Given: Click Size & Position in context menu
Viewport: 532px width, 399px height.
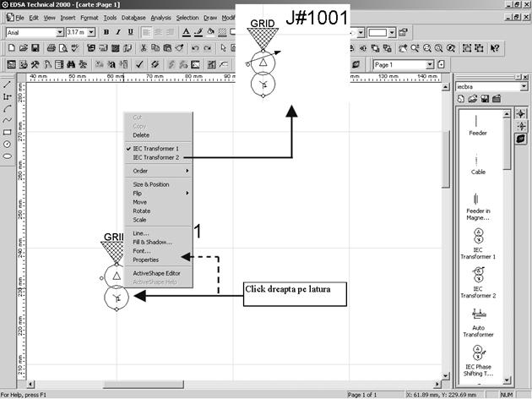Looking at the screenshot, I should point(151,184).
